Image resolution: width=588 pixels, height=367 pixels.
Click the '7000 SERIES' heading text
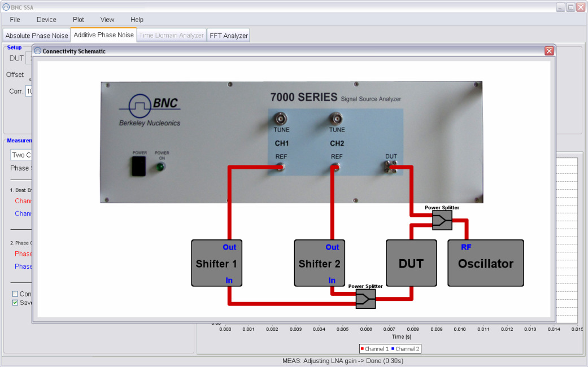pyautogui.click(x=304, y=97)
